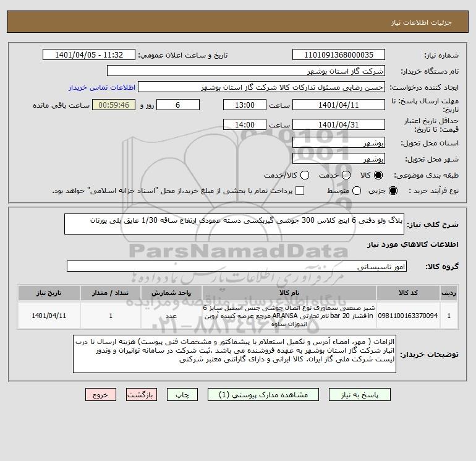
Task: Select the جزیی purchase type radio
Action: [393, 191]
